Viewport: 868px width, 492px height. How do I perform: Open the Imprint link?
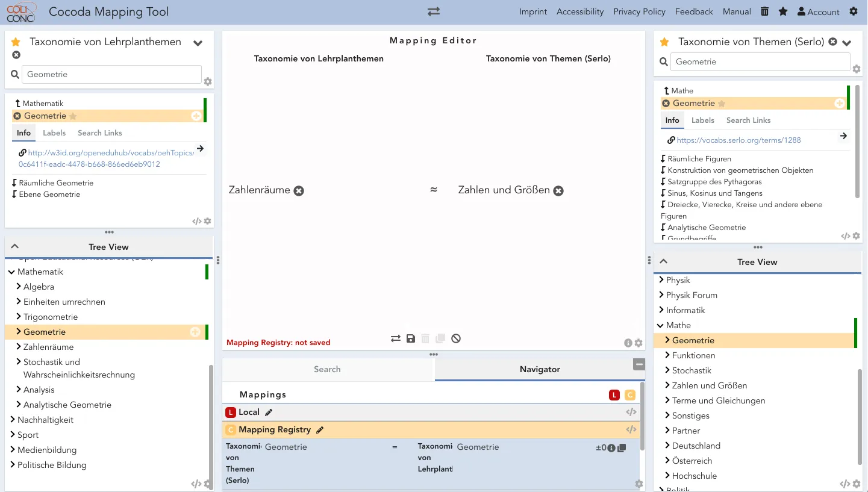pyautogui.click(x=533, y=11)
